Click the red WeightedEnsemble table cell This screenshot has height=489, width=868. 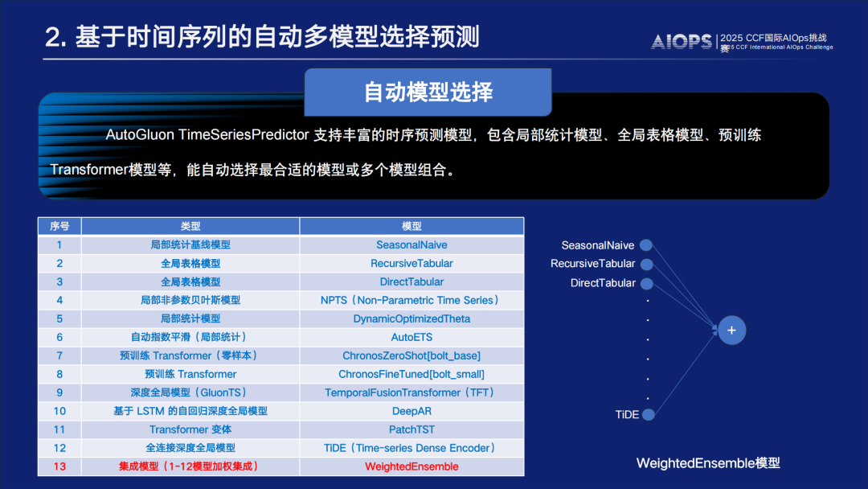pyautogui.click(x=411, y=466)
